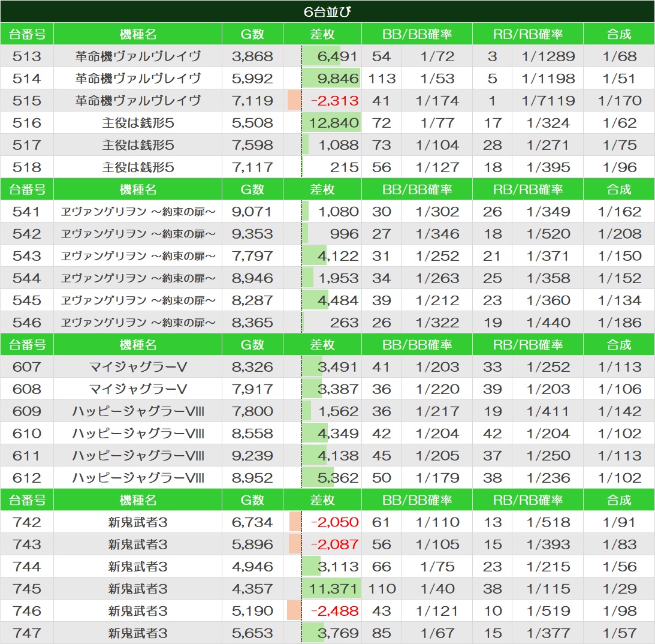Screen dimensions: 655x644
Task: Click the third G数 column header
Action: (x=252, y=344)
